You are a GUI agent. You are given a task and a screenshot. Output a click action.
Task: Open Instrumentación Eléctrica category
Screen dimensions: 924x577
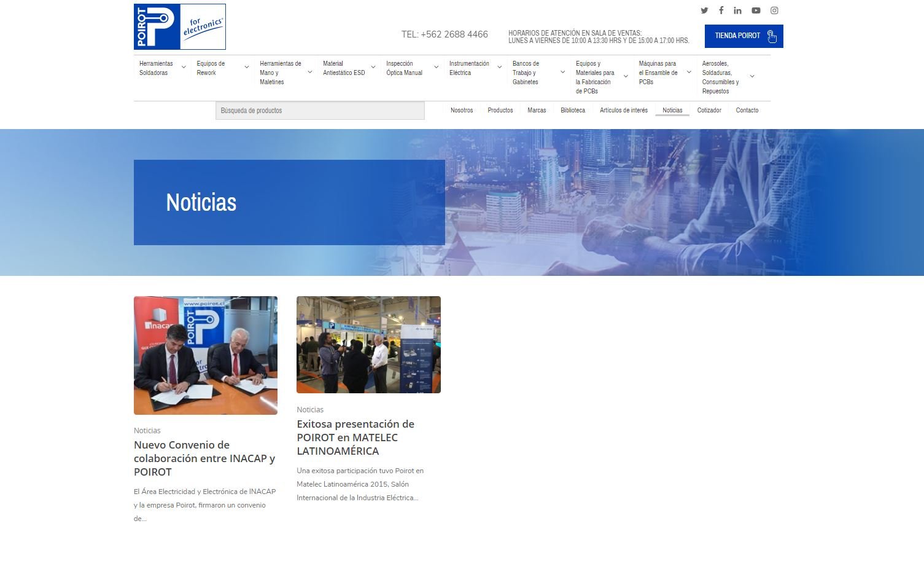pyautogui.click(x=469, y=68)
